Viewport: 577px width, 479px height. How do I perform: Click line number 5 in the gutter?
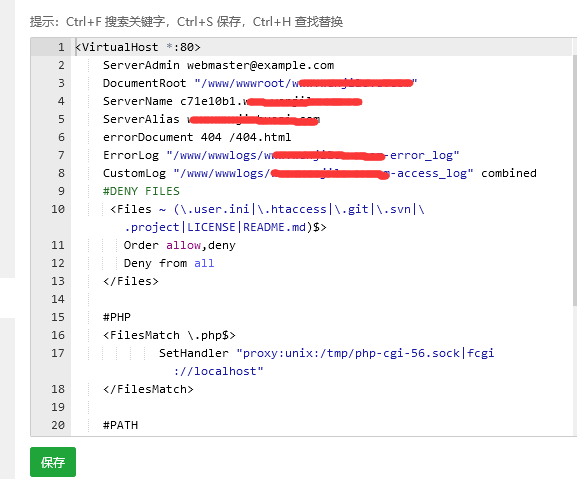point(61,119)
